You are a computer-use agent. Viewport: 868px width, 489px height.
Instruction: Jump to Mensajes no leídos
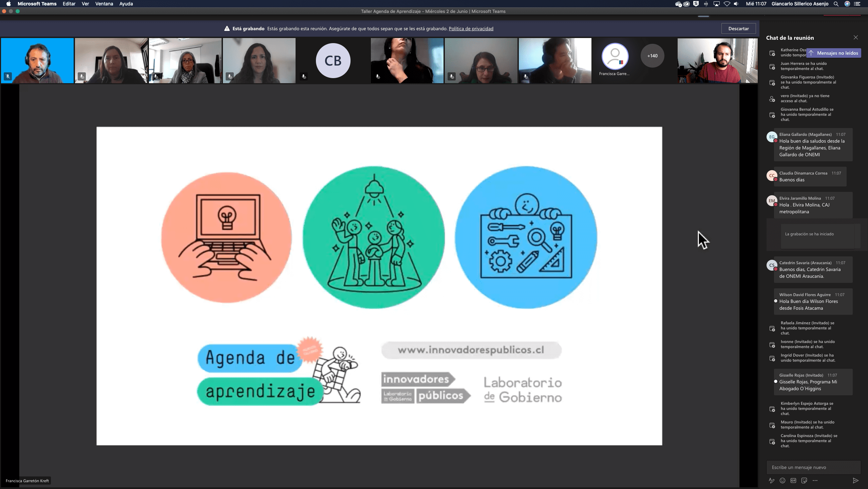[x=834, y=53]
